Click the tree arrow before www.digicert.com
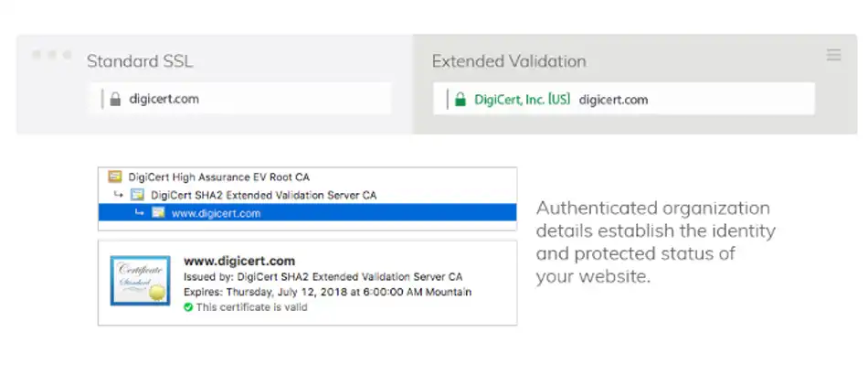 pos(139,213)
